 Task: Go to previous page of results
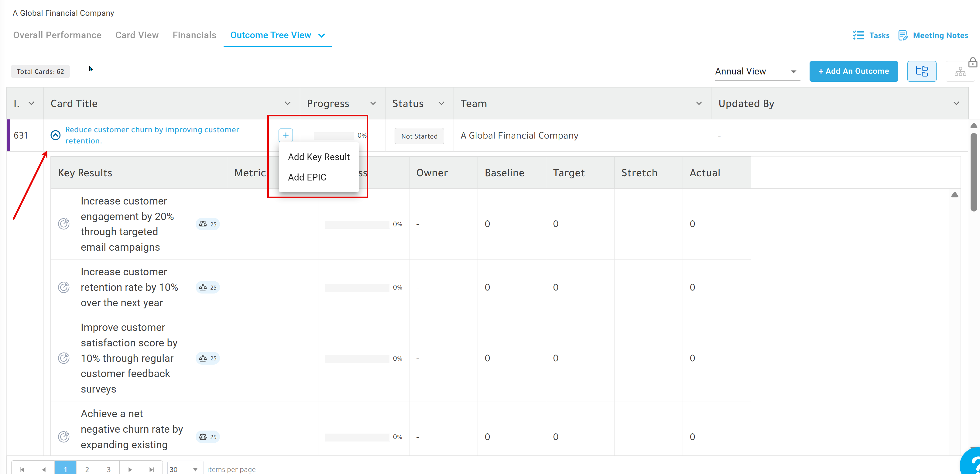(x=44, y=469)
